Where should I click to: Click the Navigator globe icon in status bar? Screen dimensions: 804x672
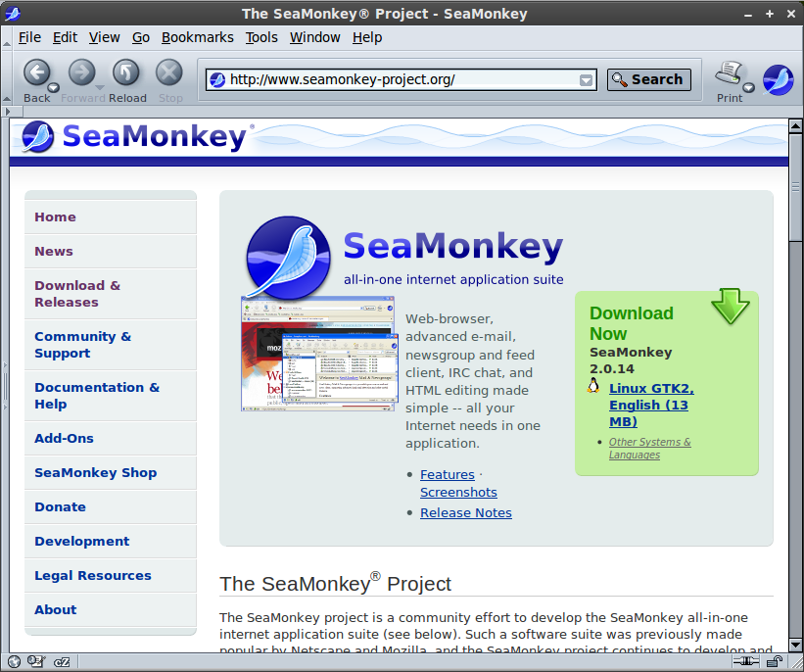[x=14, y=662]
